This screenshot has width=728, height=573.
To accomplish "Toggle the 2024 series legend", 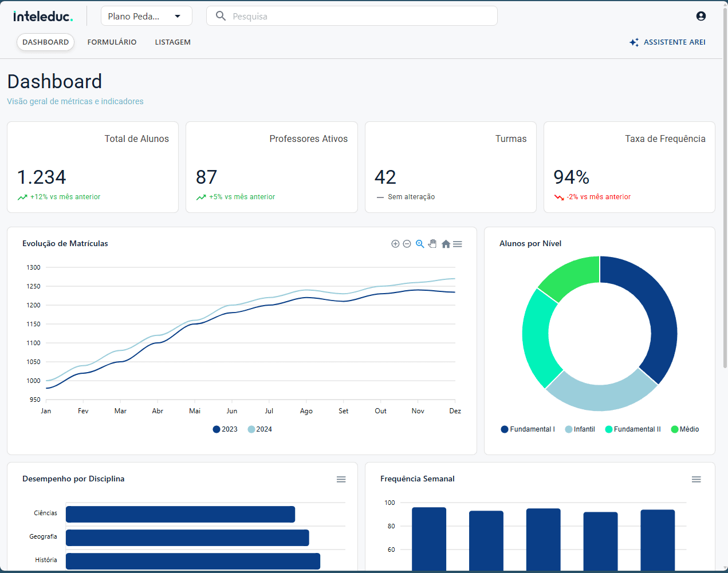I will (x=259, y=429).
